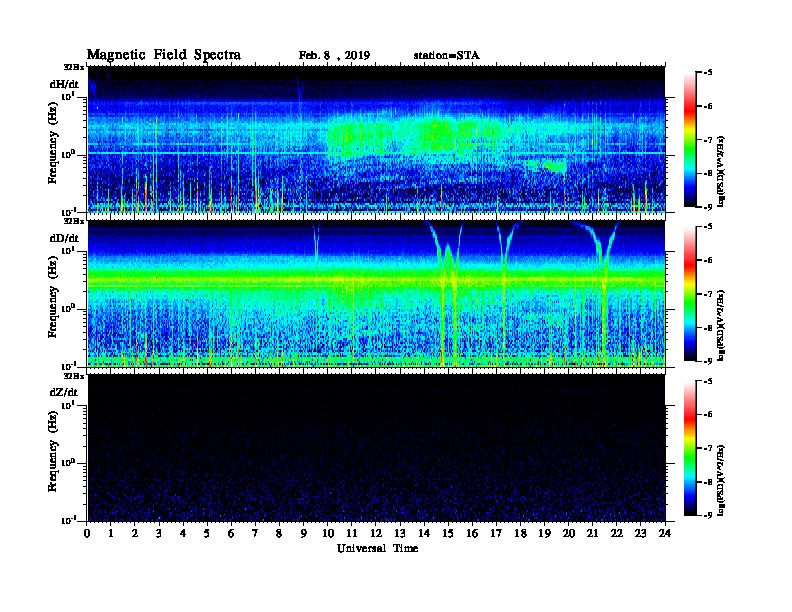Click the V-shaped sweep in dD/dt near 21.5 UT
This screenshot has width=792, height=612.
tap(601, 293)
